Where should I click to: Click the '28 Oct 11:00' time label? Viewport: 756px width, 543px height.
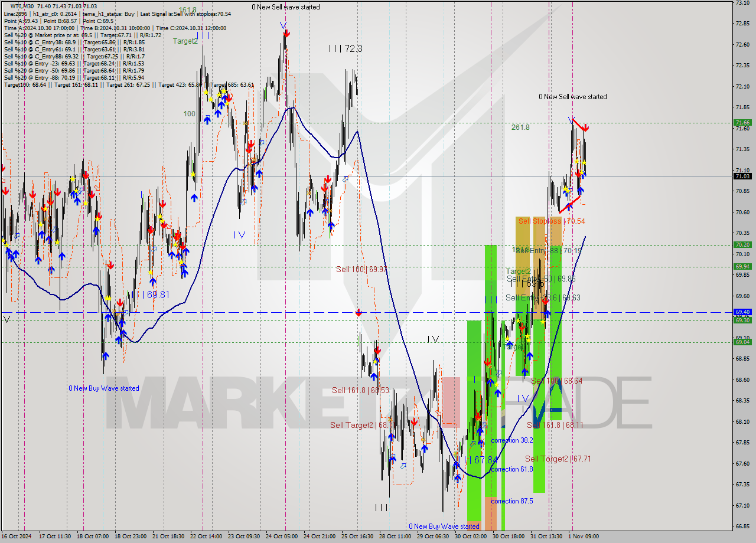click(395, 537)
